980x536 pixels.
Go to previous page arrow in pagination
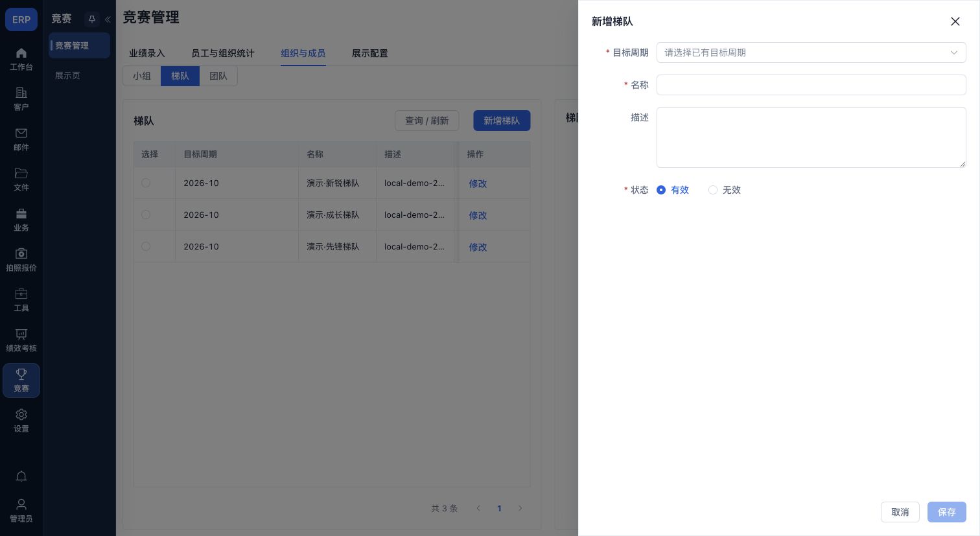tap(478, 508)
